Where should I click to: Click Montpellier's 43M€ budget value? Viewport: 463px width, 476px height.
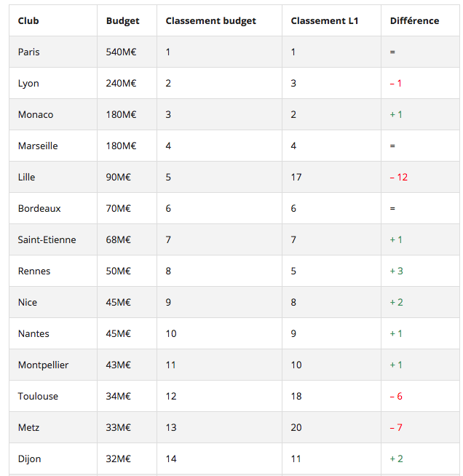[x=119, y=365]
